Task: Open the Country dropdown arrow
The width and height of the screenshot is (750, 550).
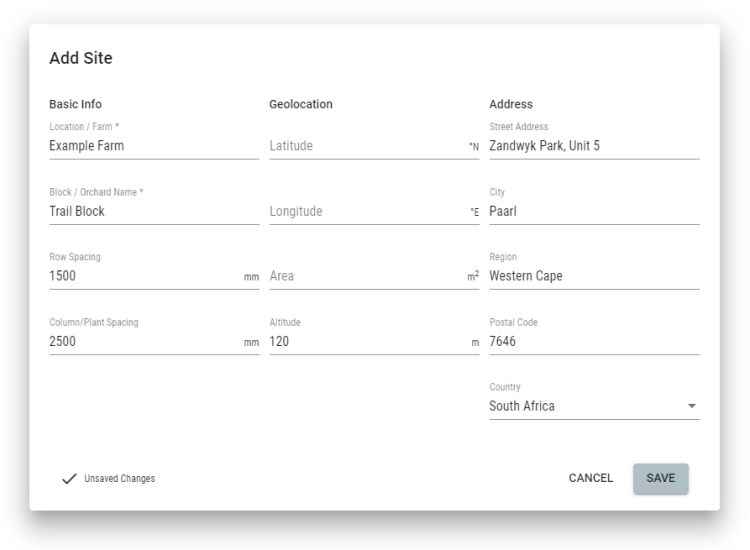Action: (692, 407)
